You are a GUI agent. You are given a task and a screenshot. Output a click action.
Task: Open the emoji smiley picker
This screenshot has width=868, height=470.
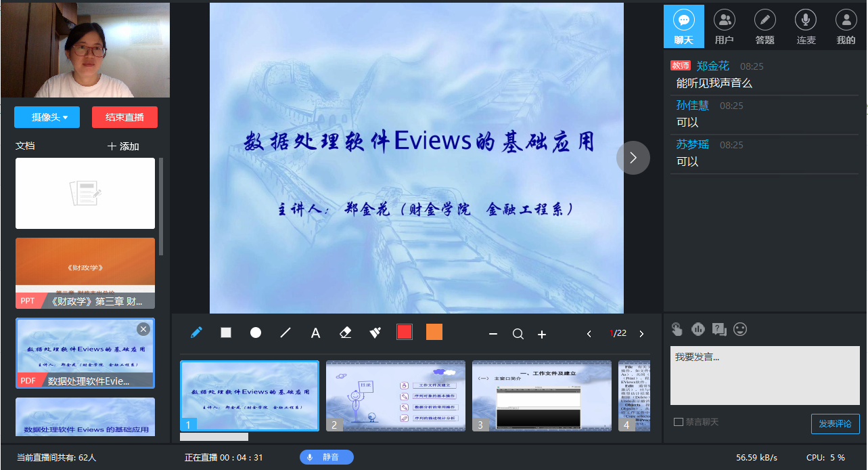[x=741, y=329]
